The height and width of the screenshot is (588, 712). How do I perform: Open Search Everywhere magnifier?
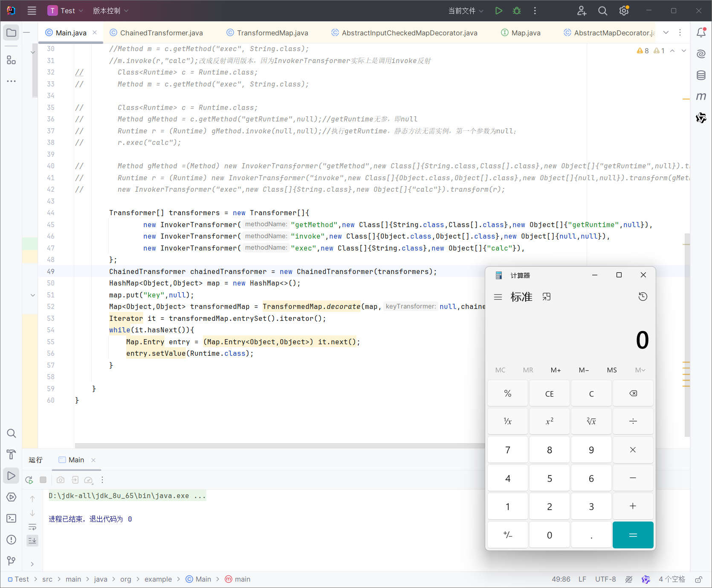pyautogui.click(x=602, y=11)
